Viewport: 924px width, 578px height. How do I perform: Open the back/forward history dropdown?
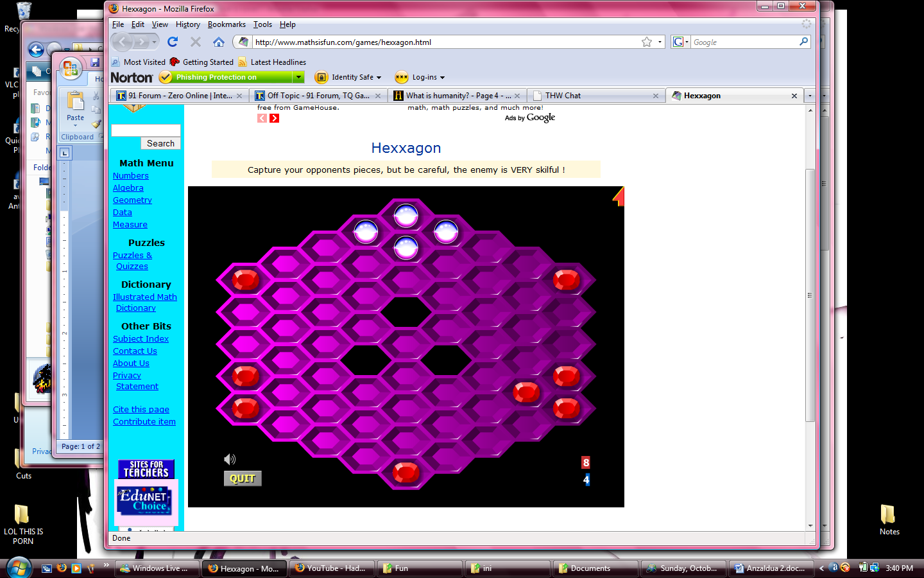point(154,42)
